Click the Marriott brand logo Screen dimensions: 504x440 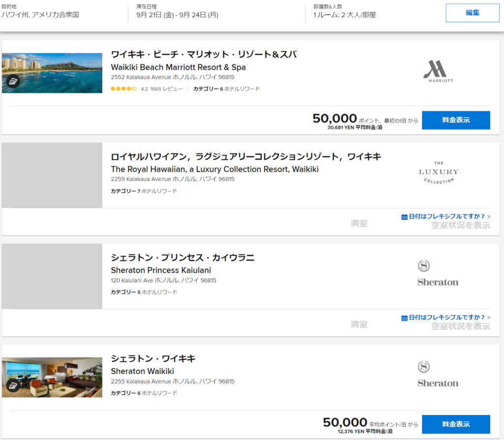[x=438, y=71]
